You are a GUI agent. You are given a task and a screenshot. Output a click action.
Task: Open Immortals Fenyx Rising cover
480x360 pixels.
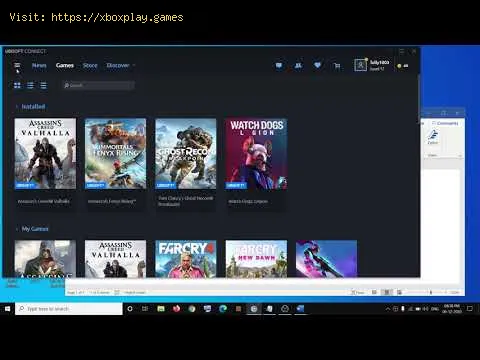[x=115, y=154]
